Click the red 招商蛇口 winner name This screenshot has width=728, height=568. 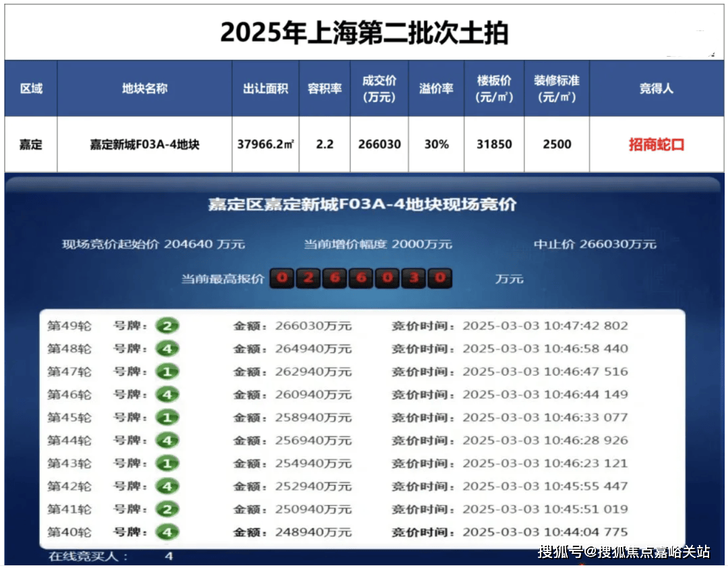point(656,144)
